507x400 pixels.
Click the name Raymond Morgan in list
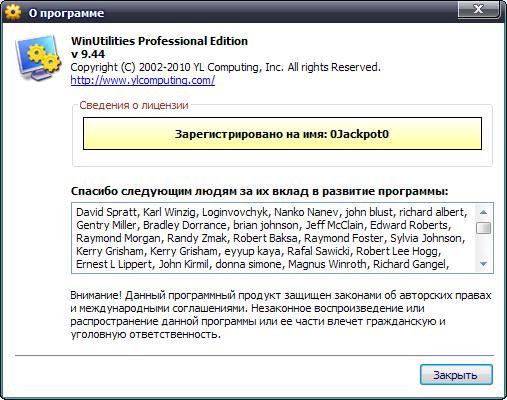118,238
